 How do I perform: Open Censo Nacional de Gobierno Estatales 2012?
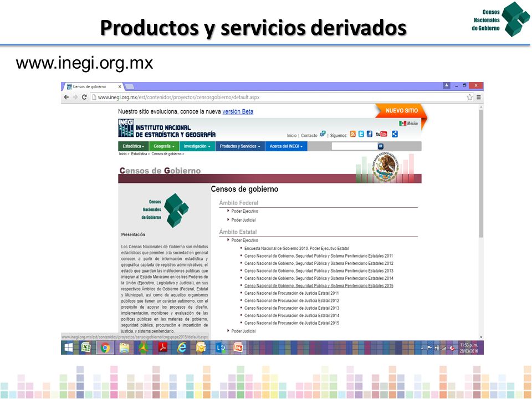319,264
